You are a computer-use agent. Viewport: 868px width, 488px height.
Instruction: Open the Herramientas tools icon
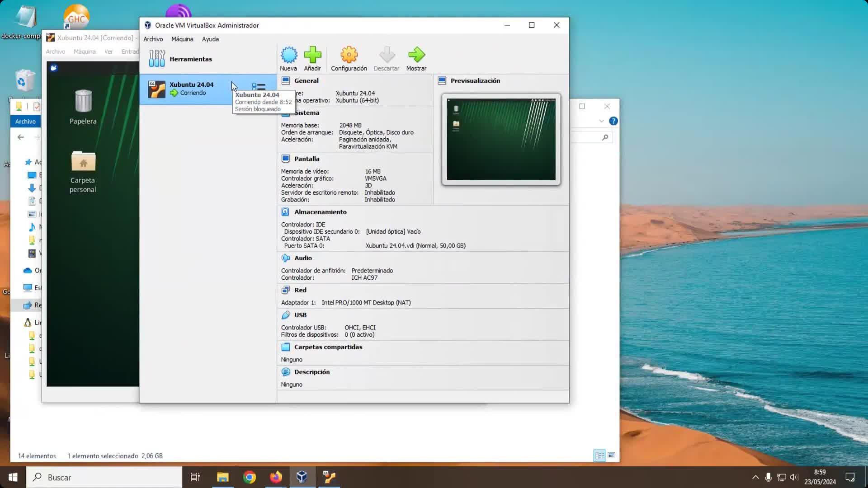pyautogui.click(x=157, y=59)
